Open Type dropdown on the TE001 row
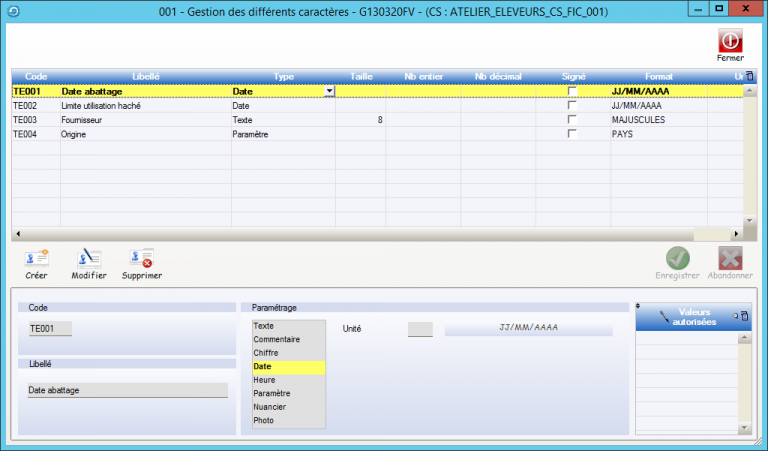Image resolution: width=768 pixels, height=451 pixels. click(329, 91)
